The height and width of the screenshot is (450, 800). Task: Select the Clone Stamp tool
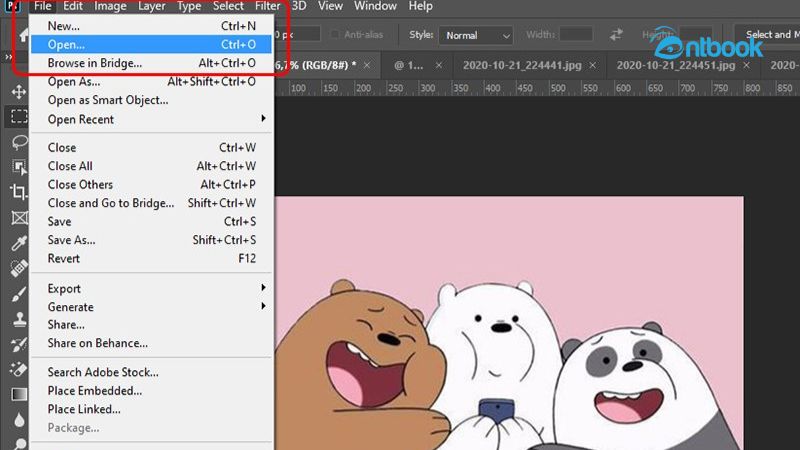point(19,319)
